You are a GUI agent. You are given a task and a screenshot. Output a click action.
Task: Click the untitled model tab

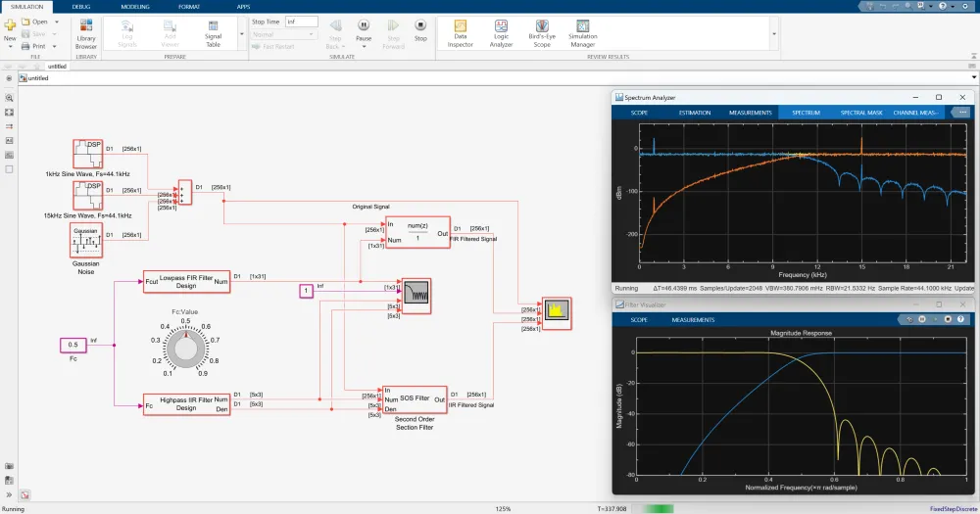pos(57,67)
